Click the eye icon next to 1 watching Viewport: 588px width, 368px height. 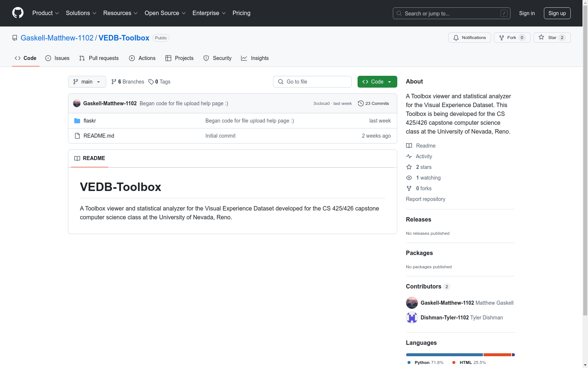tap(409, 178)
